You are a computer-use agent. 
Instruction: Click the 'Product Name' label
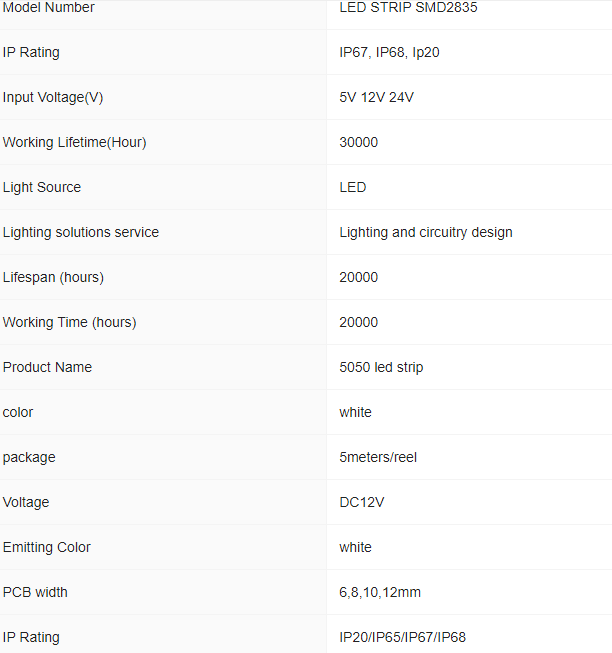tap(47, 367)
